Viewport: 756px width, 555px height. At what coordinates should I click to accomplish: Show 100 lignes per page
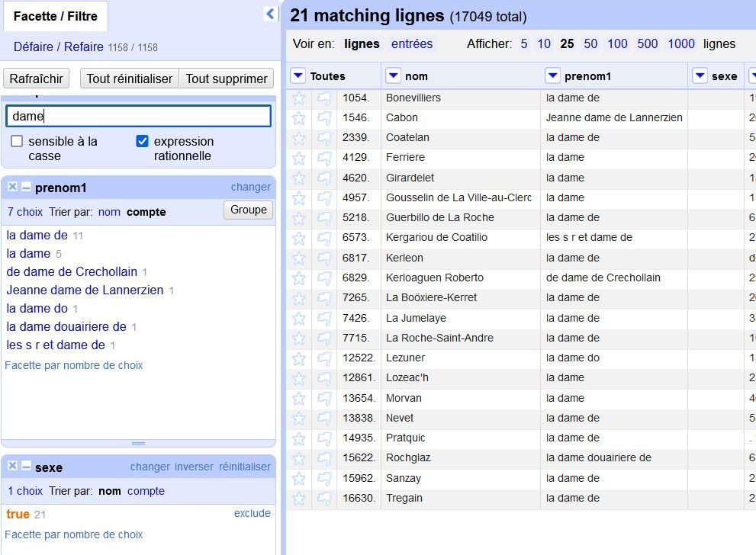[x=618, y=44]
